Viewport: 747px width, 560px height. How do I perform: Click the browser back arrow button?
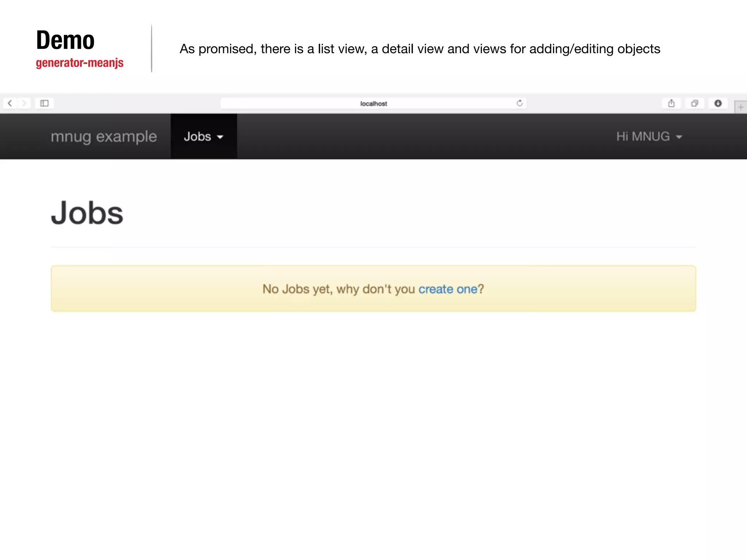[x=10, y=104]
